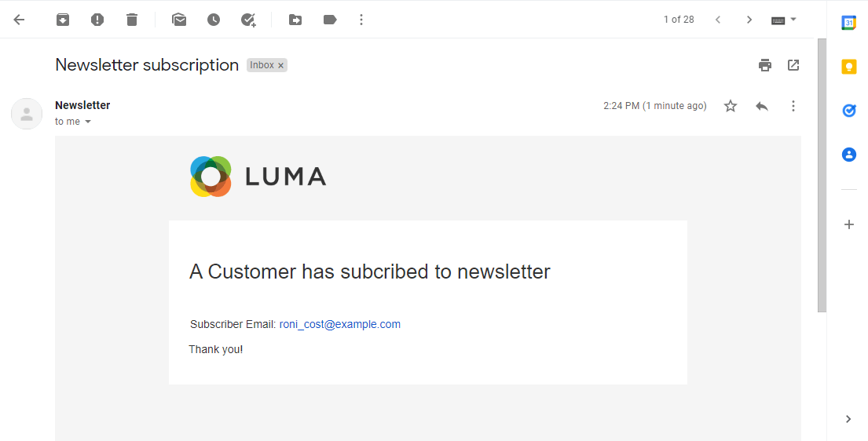Open Google Keep in side panel
The width and height of the screenshot is (868, 441).
click(x=849, y=67)
